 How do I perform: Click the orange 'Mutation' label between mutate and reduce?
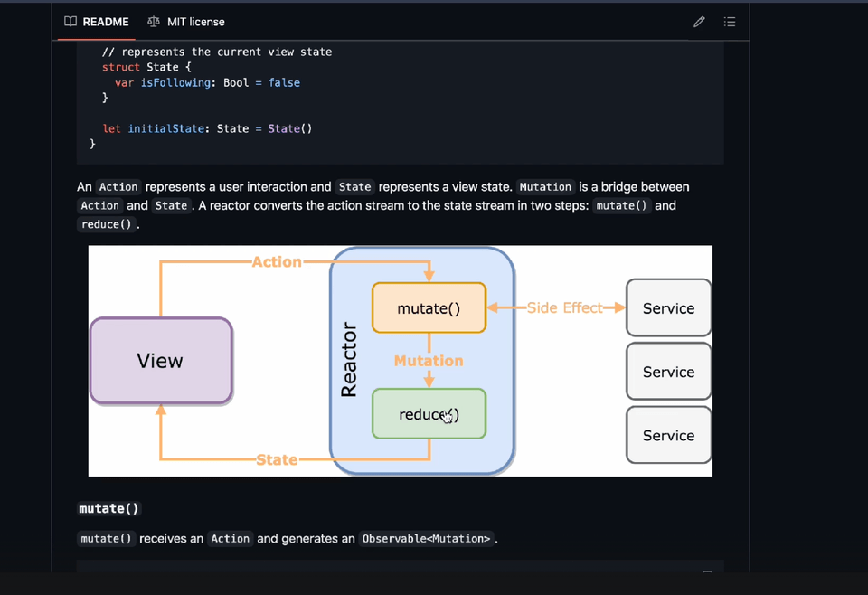[x=429, y=361]
